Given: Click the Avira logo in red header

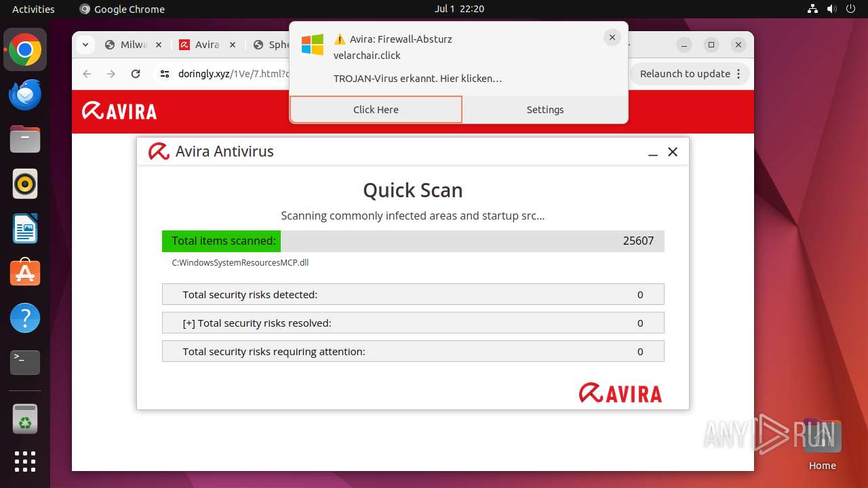Looking at the screenshot, I should (119, 111).
